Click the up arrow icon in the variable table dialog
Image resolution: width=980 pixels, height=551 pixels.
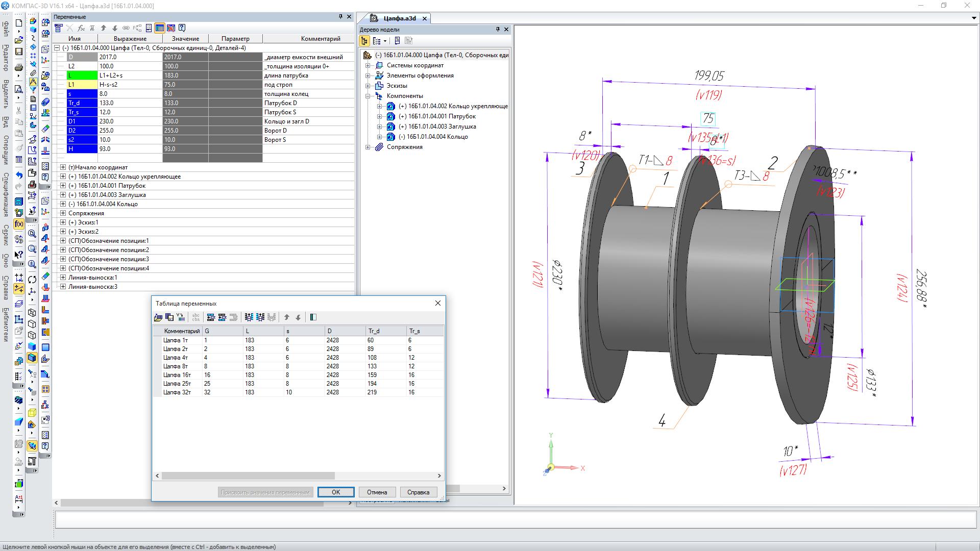(287, 317)
